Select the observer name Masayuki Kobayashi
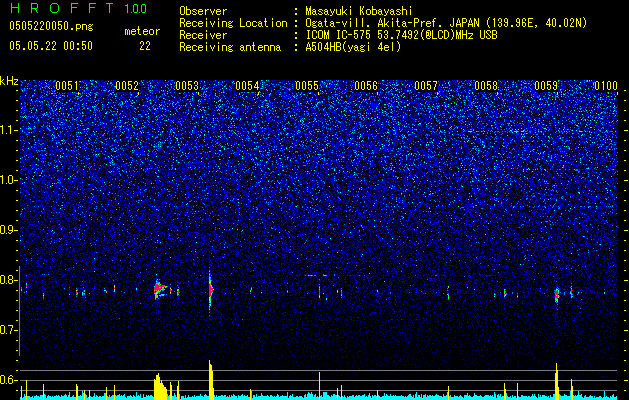The height and width of the screenshot is (400, 629). pyautogui.click(x=359, y=11)
